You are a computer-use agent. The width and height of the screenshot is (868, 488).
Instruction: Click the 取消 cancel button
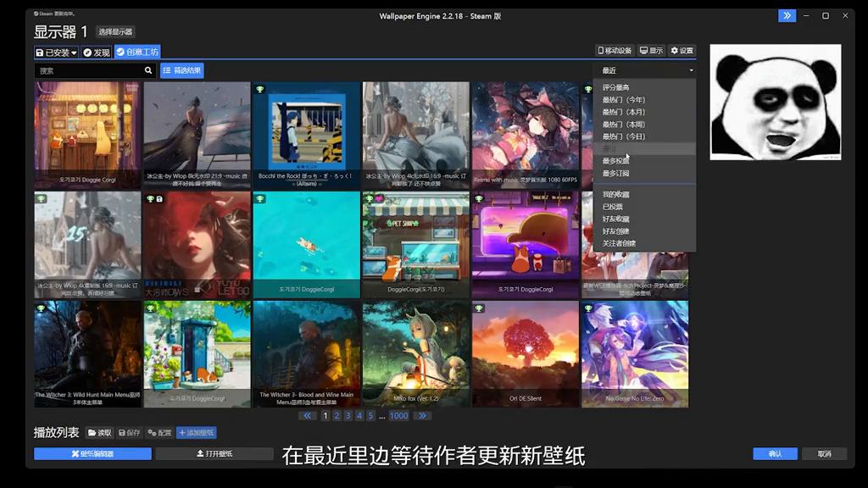[x=824, y=454]
